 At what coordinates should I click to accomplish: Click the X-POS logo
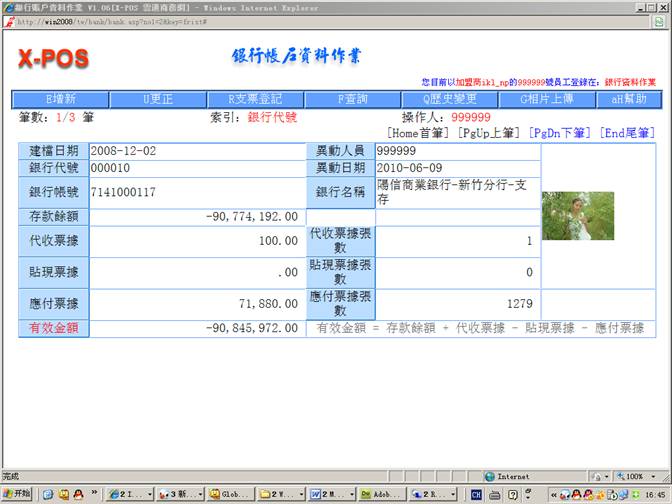pyautogui.click(x=53, y=59)
